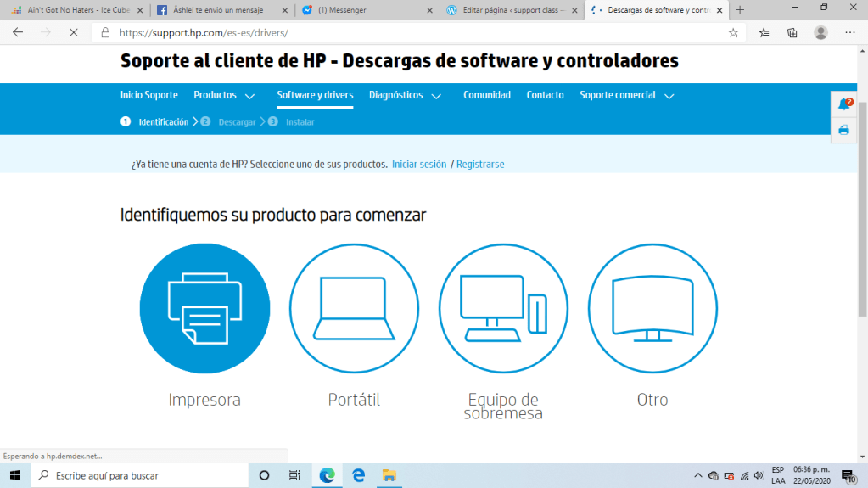The height and width of the screenshot is (488, 868).
Task: Click the print page icon on right
Action: pyautogui.click(x=843, y=130)
